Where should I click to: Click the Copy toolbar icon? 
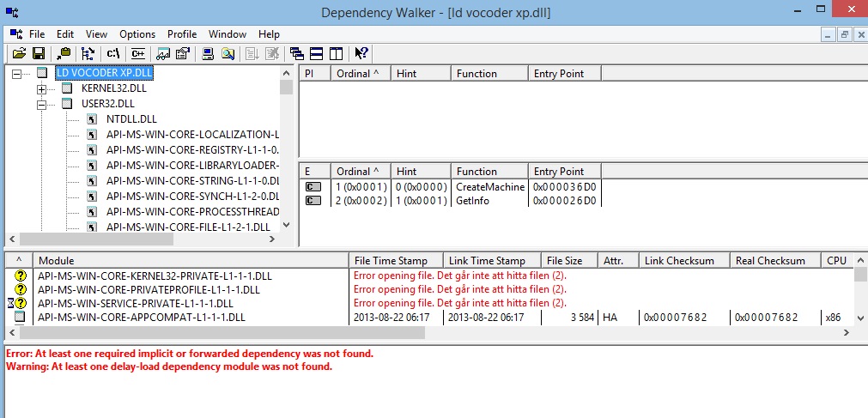tap(64, 53)
